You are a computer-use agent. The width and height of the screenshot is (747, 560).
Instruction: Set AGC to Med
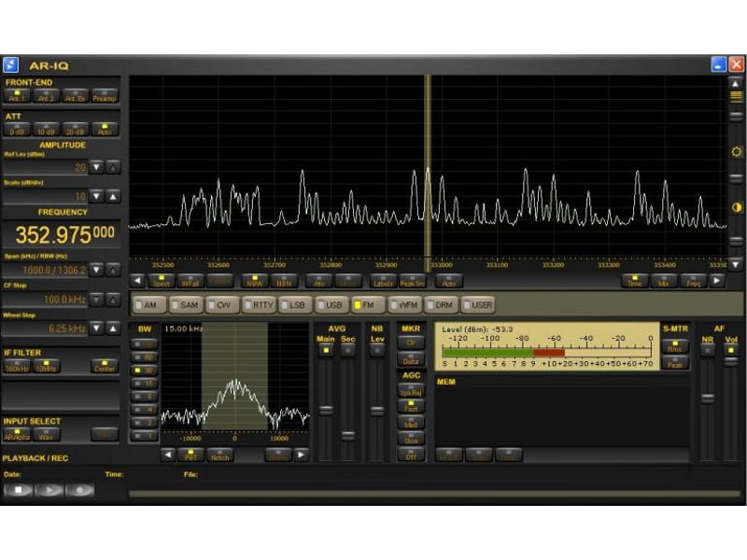[411, 423]
